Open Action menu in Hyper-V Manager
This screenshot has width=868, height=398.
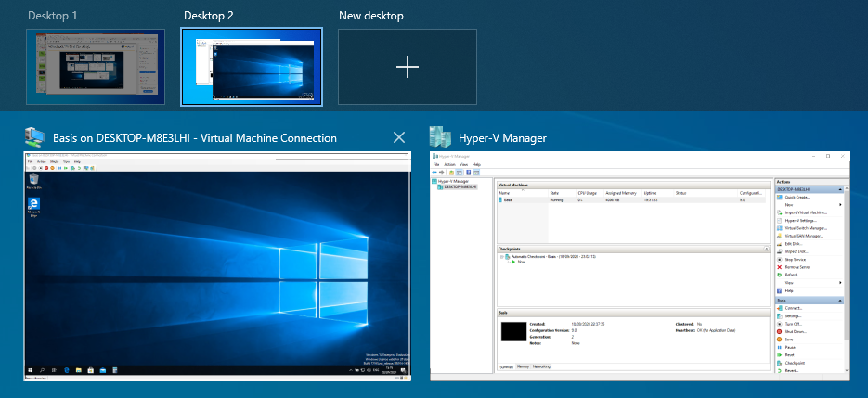[x=449, y=164]
